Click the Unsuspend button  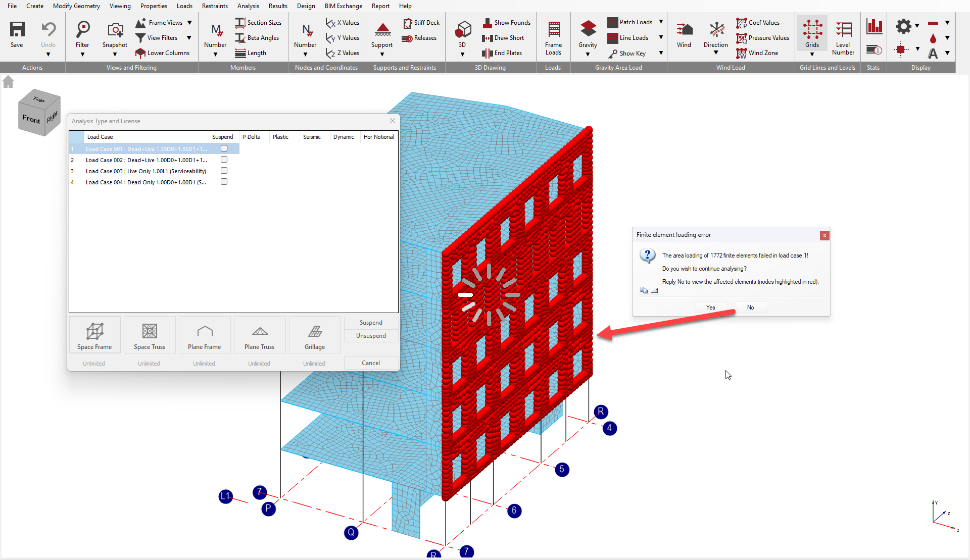371,336
